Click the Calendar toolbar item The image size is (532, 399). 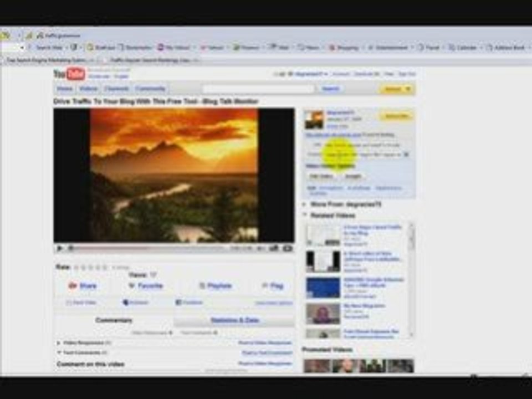(x=463, y=48)
